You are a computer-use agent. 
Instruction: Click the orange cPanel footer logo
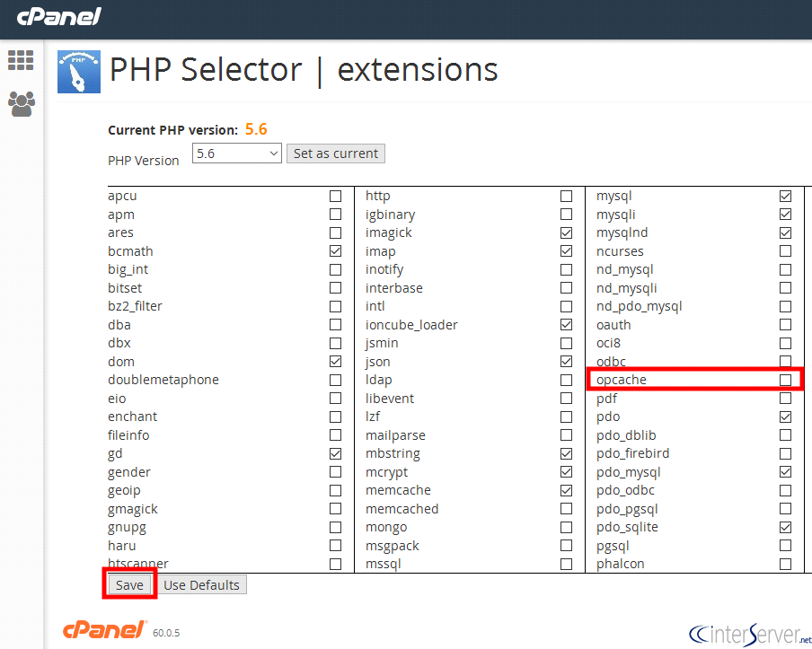[x=105, y=630]
